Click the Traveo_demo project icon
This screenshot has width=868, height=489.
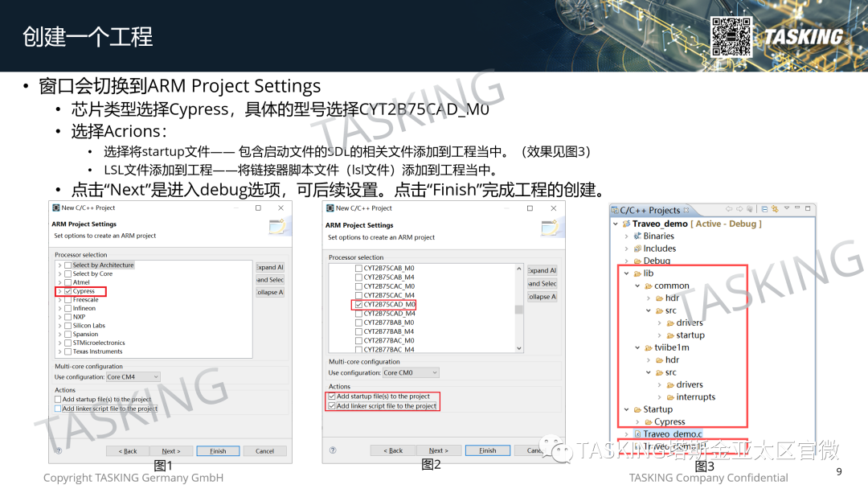pos(626,224)
